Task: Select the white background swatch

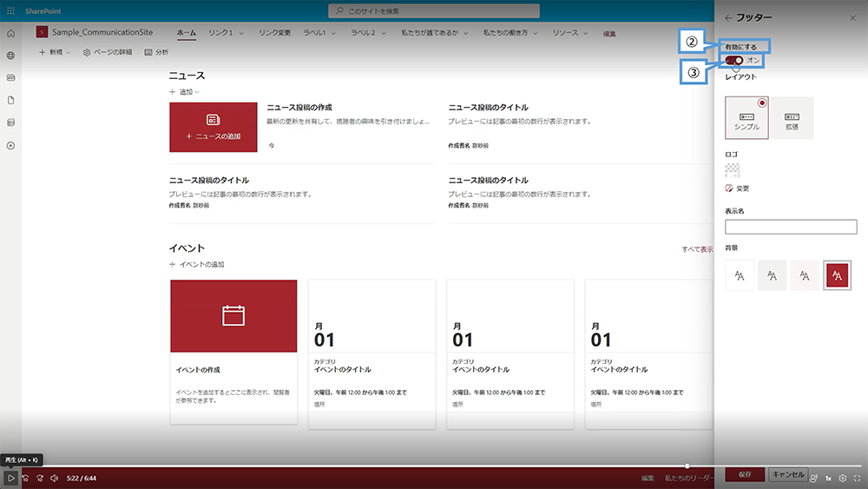Action: pyautogui.click(x=740, y=275)
